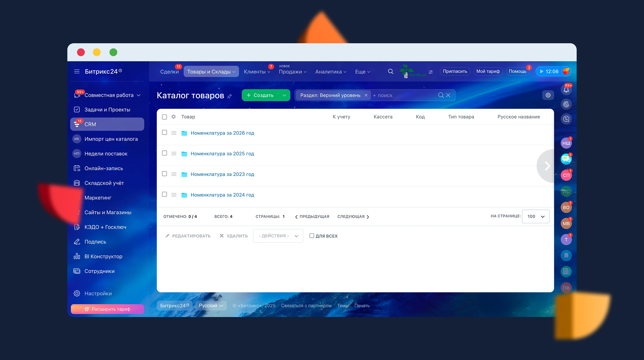This screenshot has height=360, width=644.
Task: Enable the ДЛЯ ВСЕХ checkbox
Action: click(x=312, y=236)
